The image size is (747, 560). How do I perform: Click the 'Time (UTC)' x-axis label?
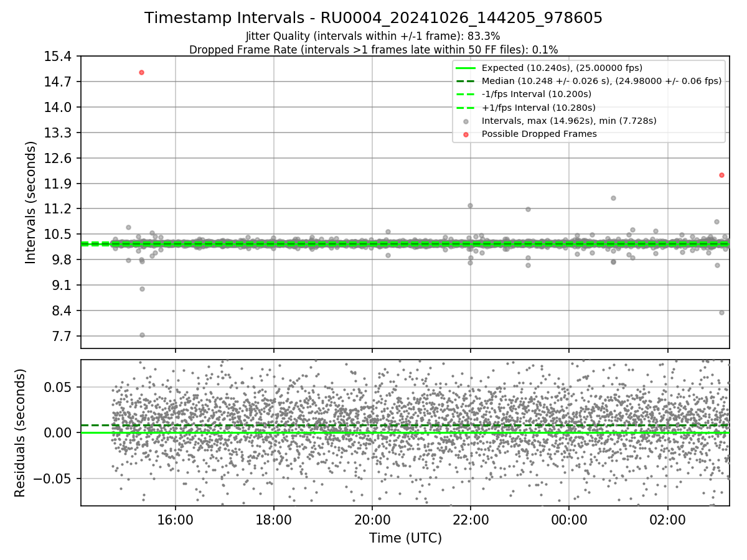coord(405,538)
